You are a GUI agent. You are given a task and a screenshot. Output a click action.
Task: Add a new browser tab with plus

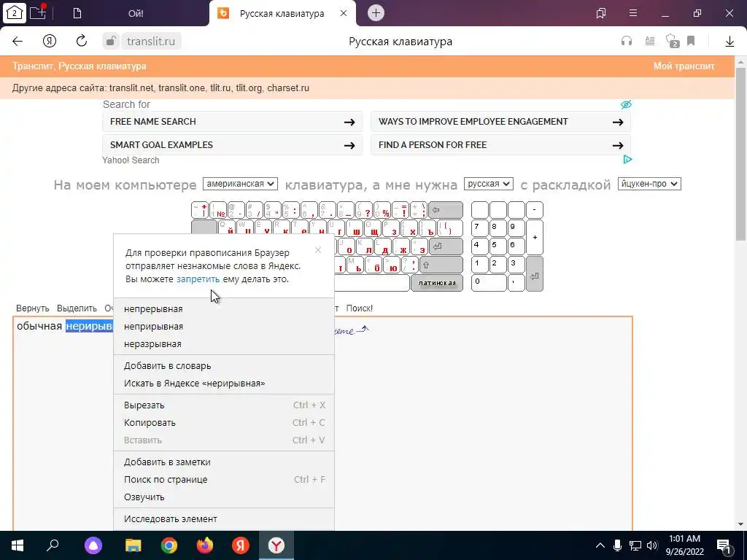[376, 13]
